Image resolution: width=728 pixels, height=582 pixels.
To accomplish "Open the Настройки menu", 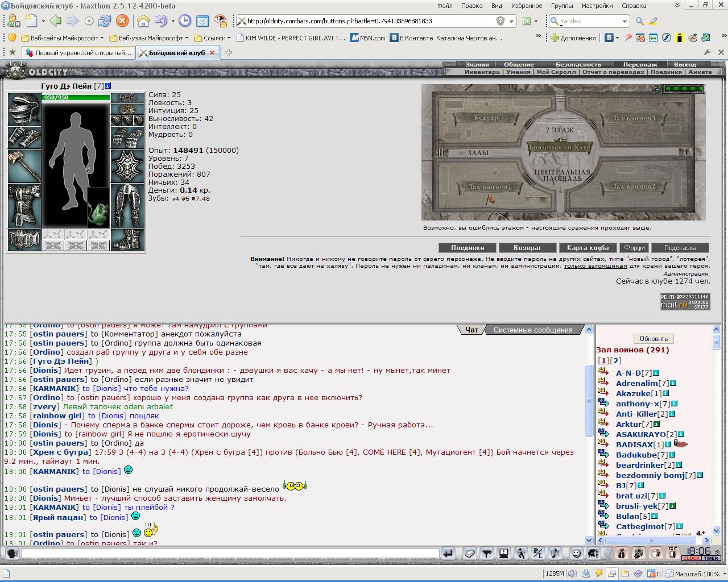I will click(x=597, y=6).
